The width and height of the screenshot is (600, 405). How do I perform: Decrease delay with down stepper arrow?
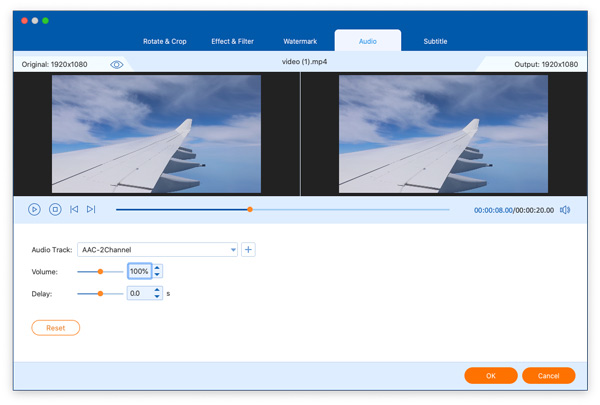click(x=157, y=297)
